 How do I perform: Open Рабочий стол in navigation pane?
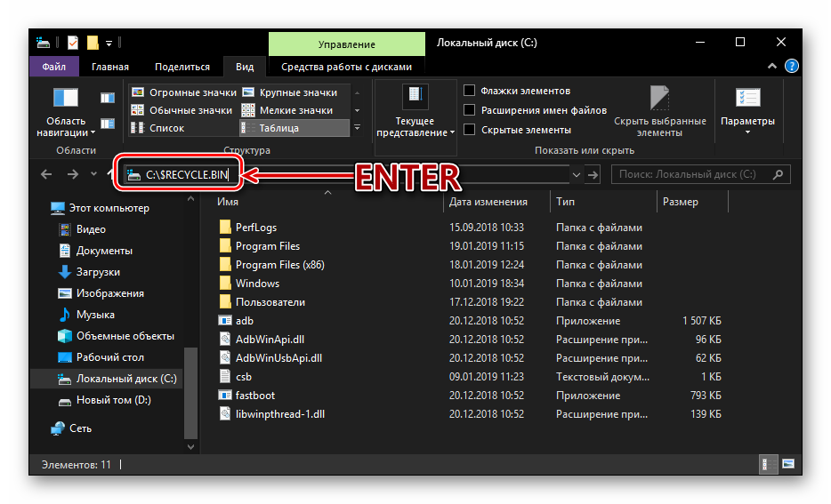[x=101, y=357]
